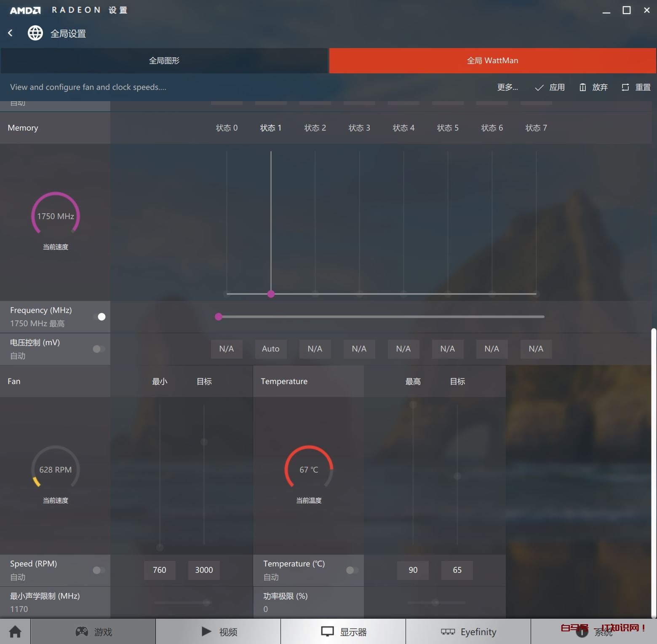657x644 pixels.
Task: Switch to the Global Graphics tab
Action: pos(164,61)
